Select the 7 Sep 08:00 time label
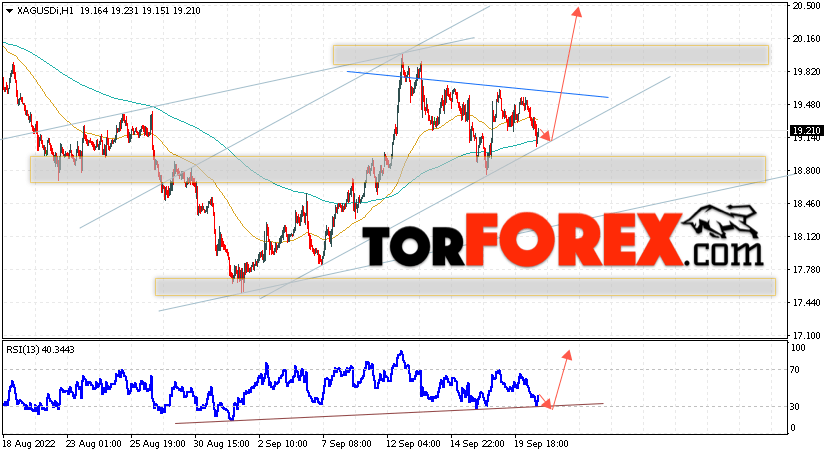 (x=346, y=444)
